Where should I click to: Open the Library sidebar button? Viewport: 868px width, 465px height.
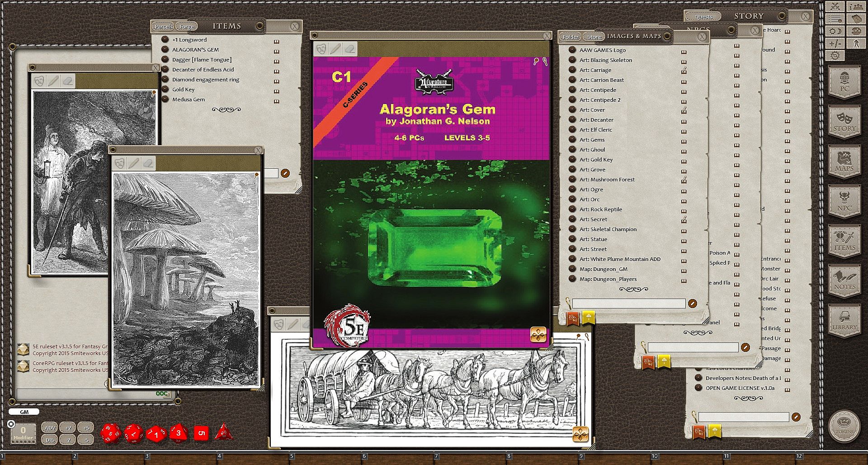coord(844,321)
